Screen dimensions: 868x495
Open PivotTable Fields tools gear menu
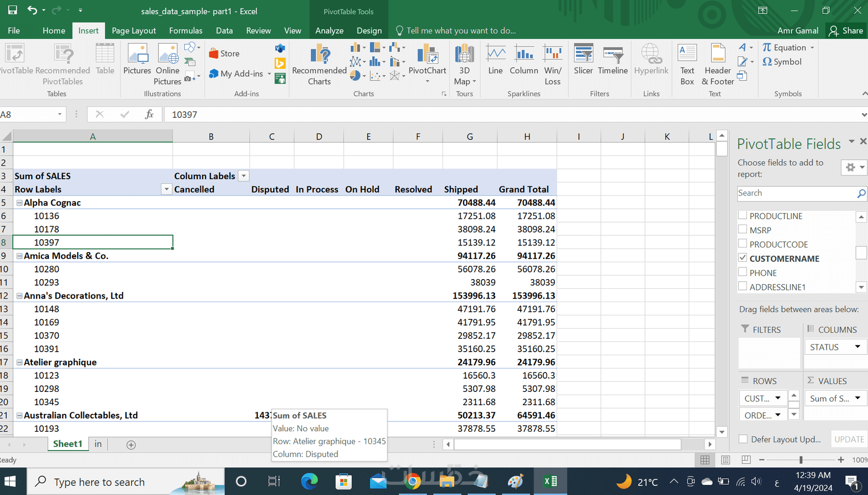(854, 167)
